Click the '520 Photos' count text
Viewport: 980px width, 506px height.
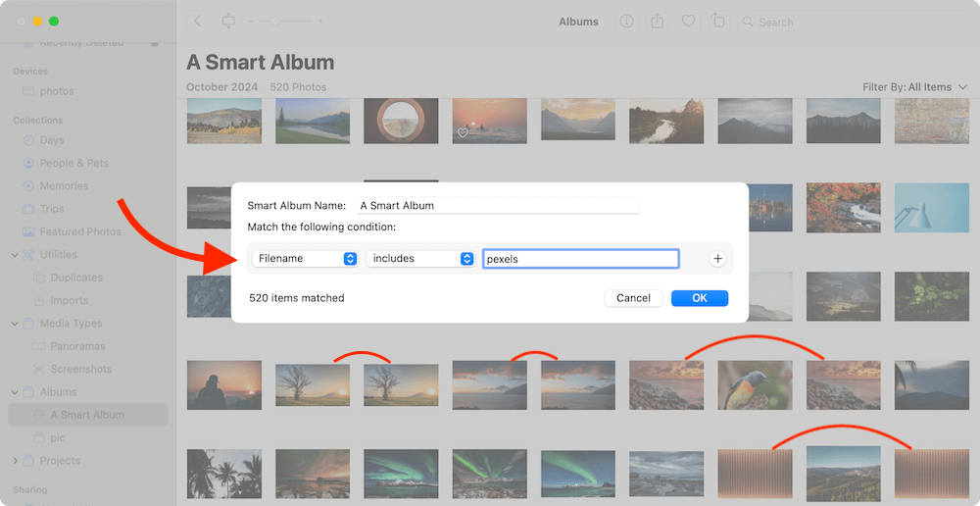[x=298, y=87]
